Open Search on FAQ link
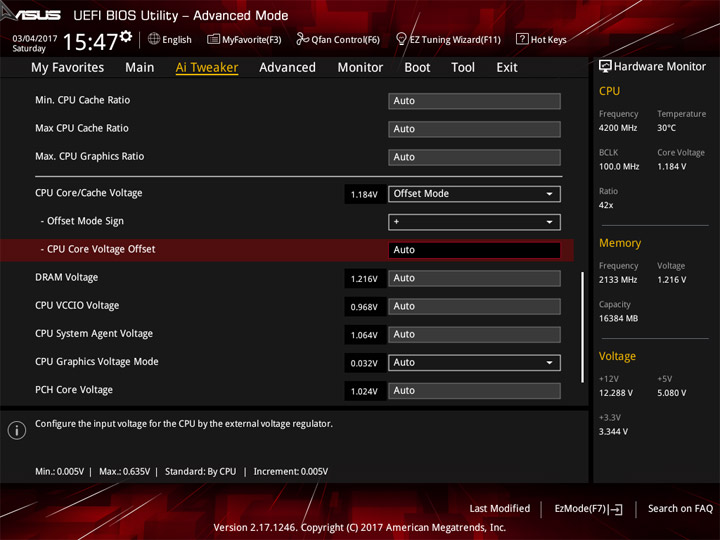 [680, 508]
